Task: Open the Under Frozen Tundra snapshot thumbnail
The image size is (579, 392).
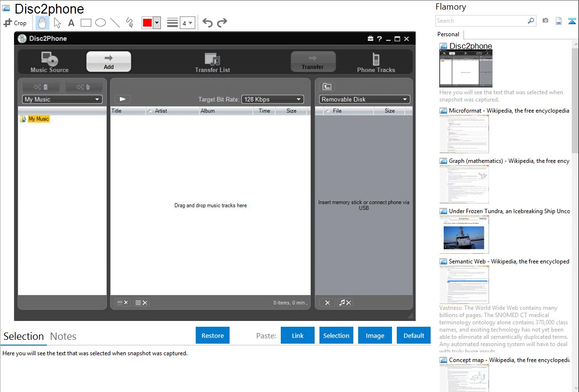Action: coord(464,234)
